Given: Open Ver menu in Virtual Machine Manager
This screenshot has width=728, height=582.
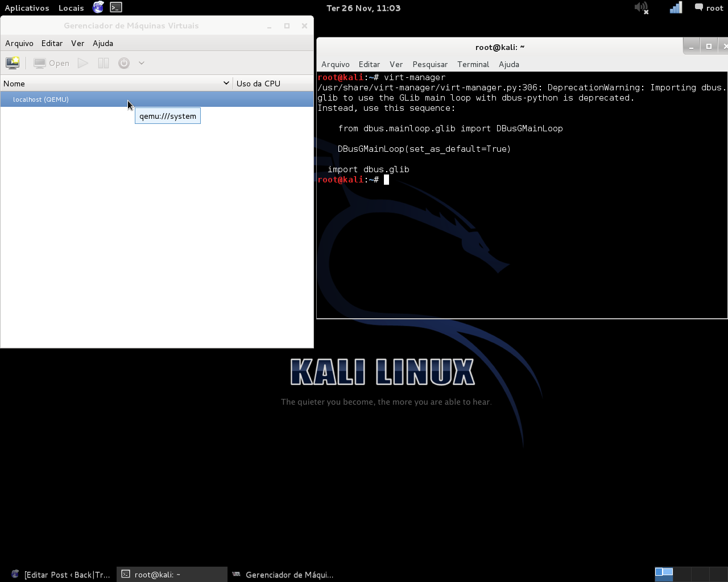Looking at the screenshot, I should tap(78, 43).
